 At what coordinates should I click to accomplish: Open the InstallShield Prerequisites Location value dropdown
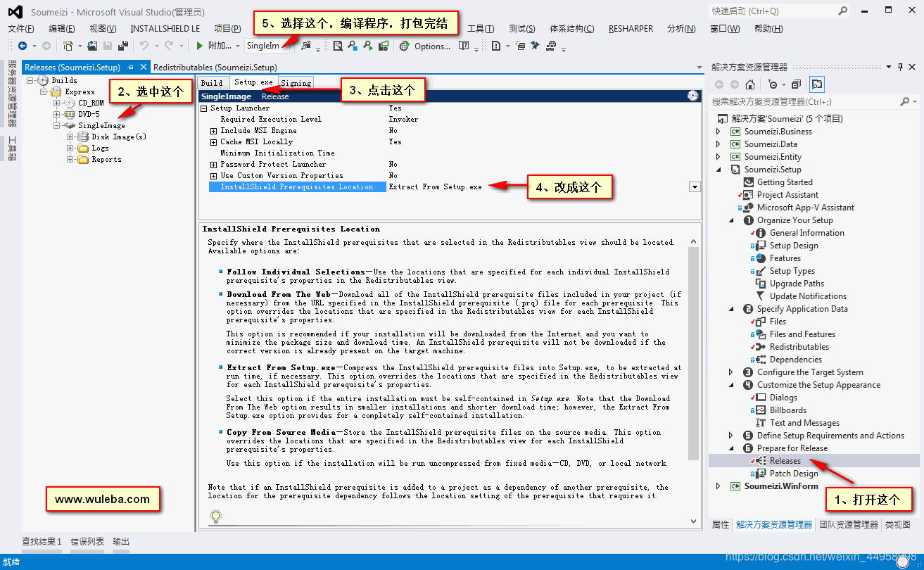(x=695, y=187)
